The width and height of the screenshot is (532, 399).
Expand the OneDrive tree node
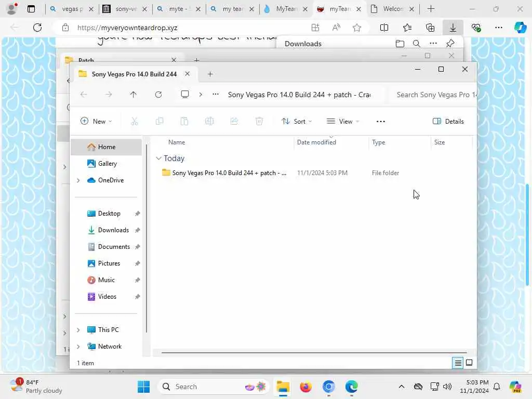[x=78, y=180]
